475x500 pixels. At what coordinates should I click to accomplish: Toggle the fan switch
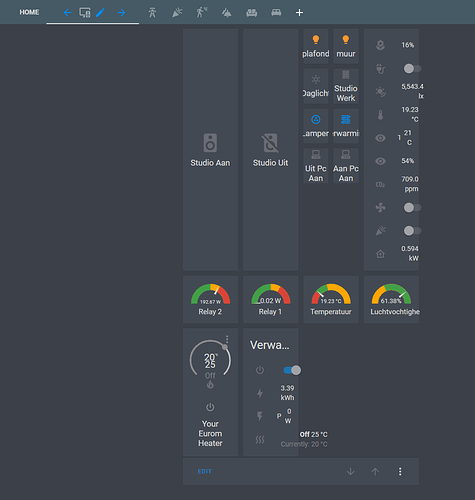(x=412, y=208)
